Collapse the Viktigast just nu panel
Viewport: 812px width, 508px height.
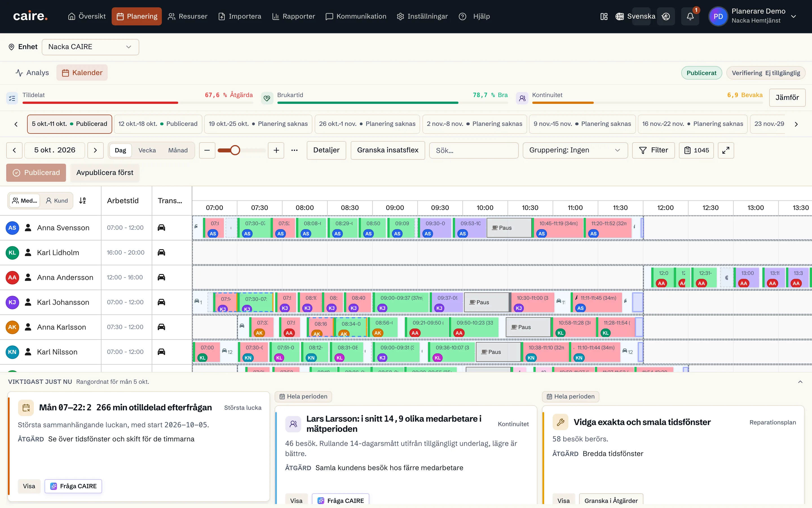tap(800, 382)
